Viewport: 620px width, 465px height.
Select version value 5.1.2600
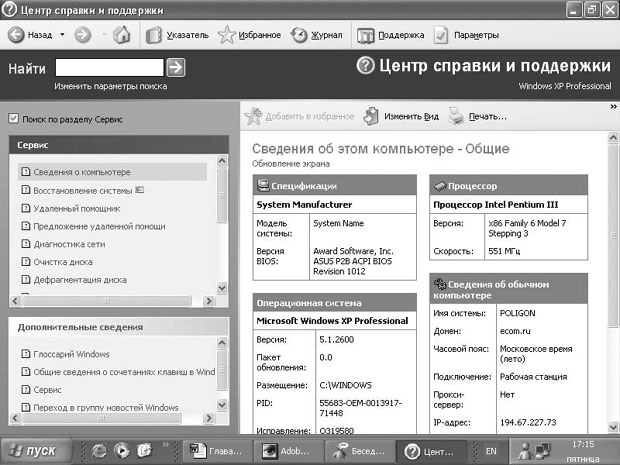pos(336,339)
